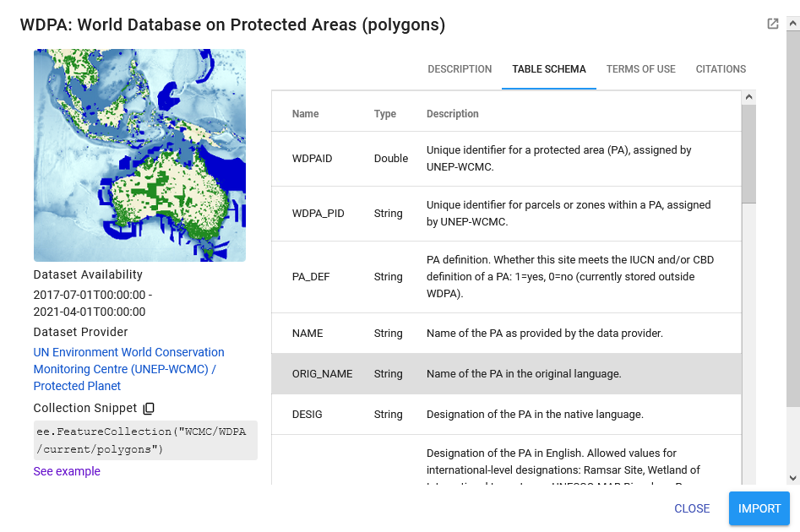Click the WDPA map preview thumbnail
The image size is (800, 532).
[139, 155]
